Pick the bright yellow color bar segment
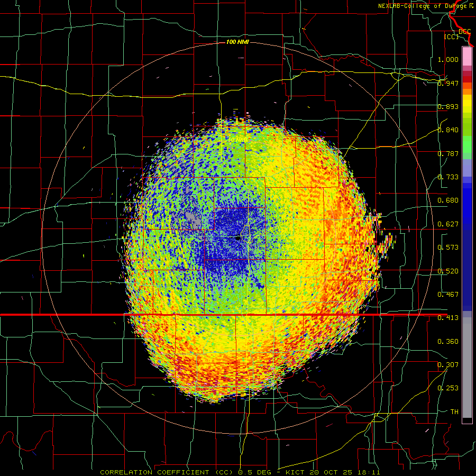Viewport: 476px width, 476px height. click(x=467, y=104)
